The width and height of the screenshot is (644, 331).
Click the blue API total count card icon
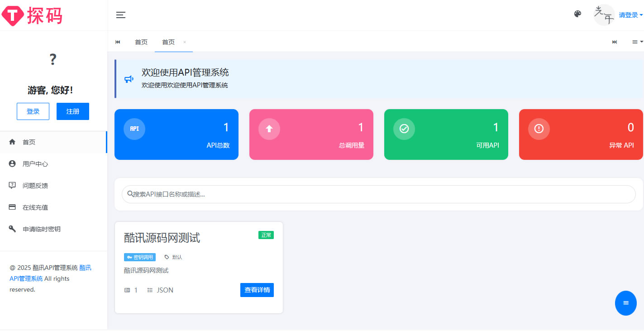point(134,129)
